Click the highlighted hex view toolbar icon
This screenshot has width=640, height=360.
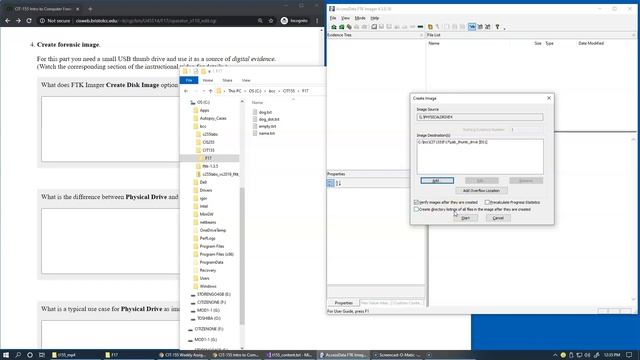472,27
